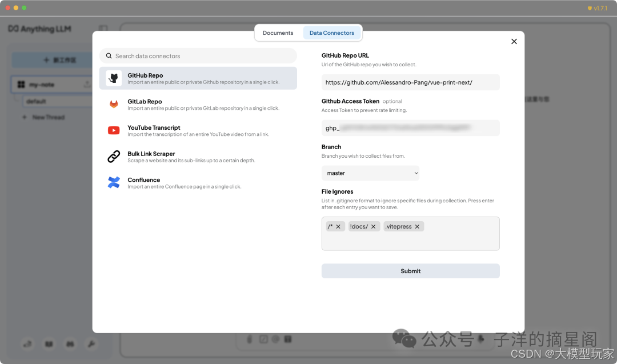Viewport: 617px width, 364px height.
Task: Focus the Search data connectors field
Action: point(198,56)
